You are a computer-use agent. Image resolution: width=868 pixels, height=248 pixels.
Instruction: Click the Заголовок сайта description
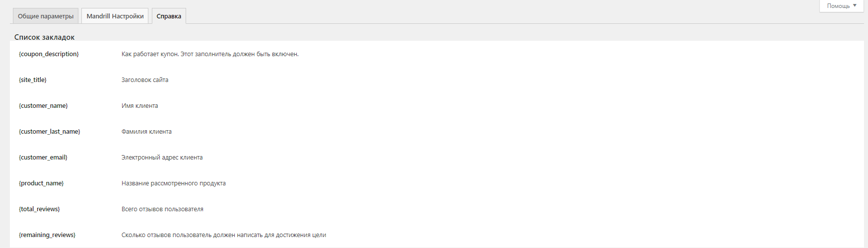[145, 80]
